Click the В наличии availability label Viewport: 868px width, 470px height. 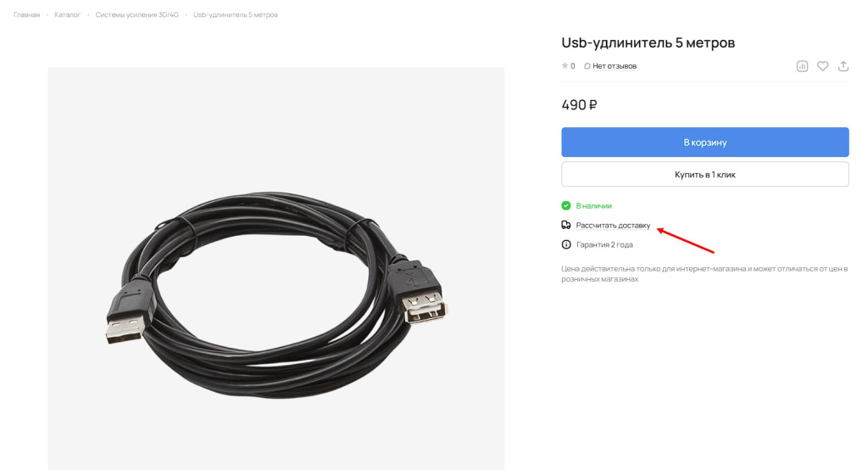pyautogui.click(x=593, y=205)
